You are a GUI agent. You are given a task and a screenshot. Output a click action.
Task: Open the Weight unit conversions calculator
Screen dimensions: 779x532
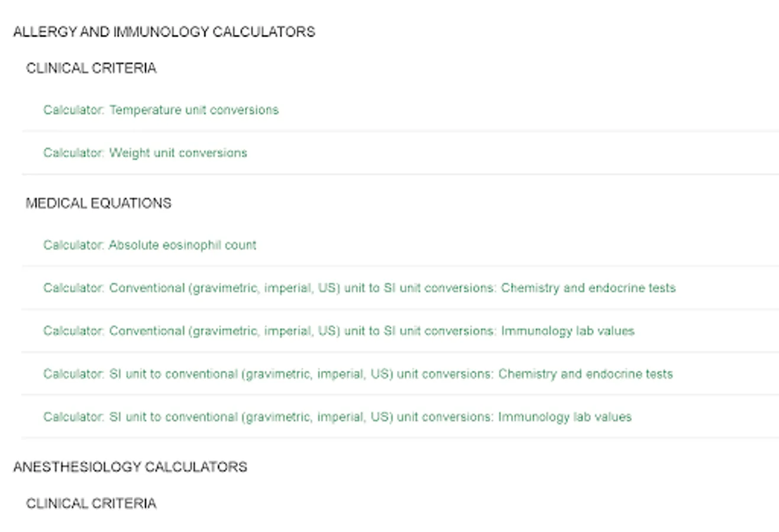[x=145, y=153]
